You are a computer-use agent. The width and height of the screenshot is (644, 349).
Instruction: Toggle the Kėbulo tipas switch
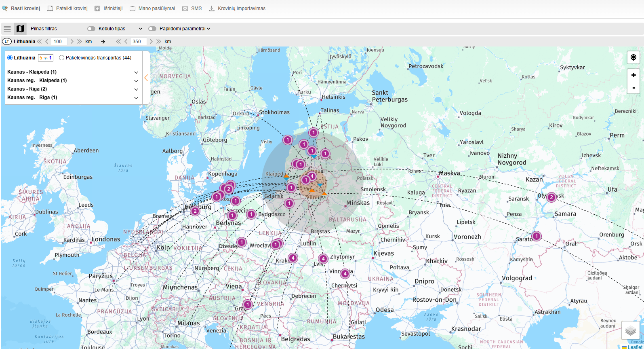(x=91, y=29)
